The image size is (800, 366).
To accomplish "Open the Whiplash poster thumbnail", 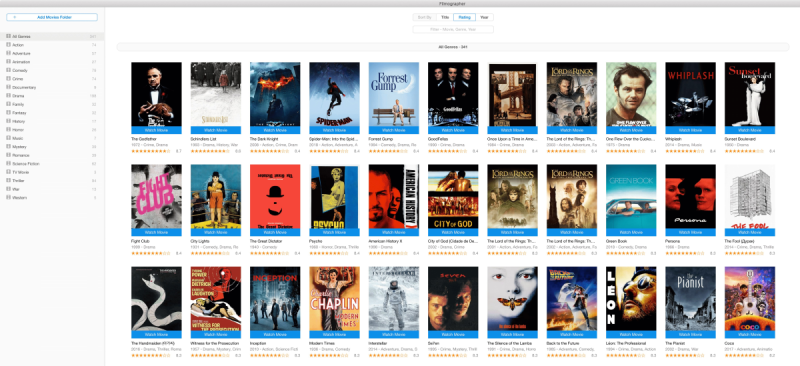I will 690,94.
